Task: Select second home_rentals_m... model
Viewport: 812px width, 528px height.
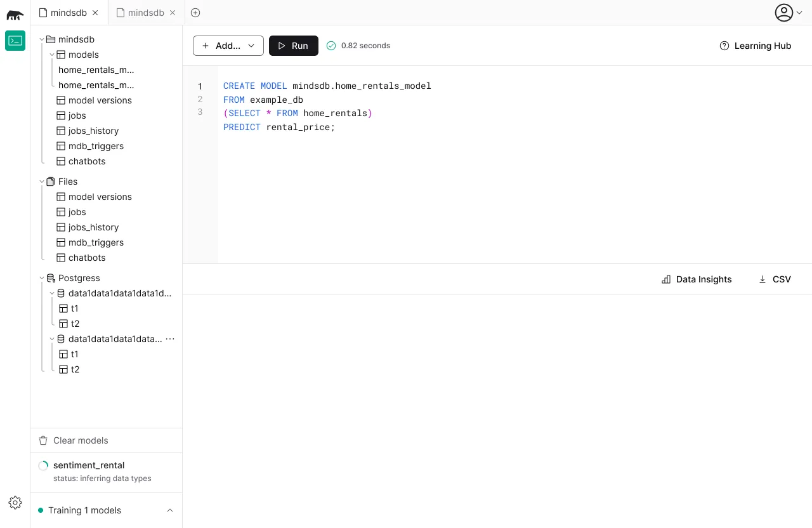Action: point(96,85)
